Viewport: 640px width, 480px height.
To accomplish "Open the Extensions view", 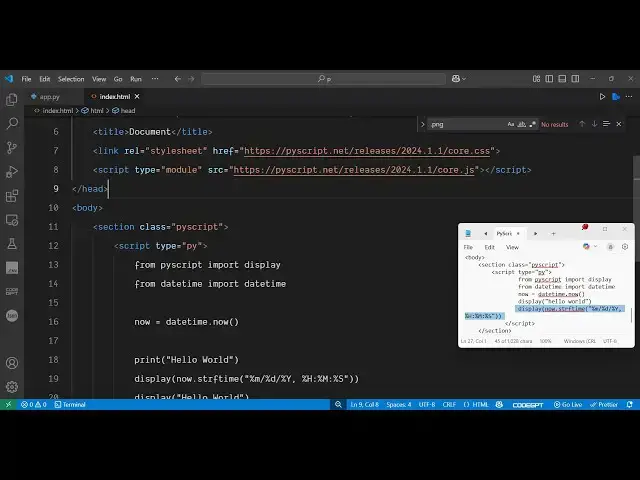I will point(12,196).
